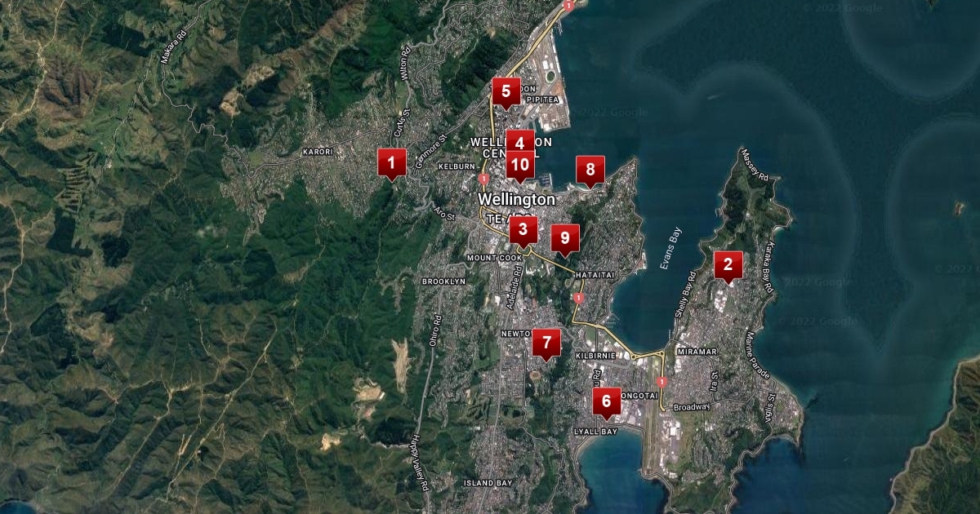Open map marker number 3 near Mount Cook
This screenshot has width=980, height=514.
pos(523,232)
